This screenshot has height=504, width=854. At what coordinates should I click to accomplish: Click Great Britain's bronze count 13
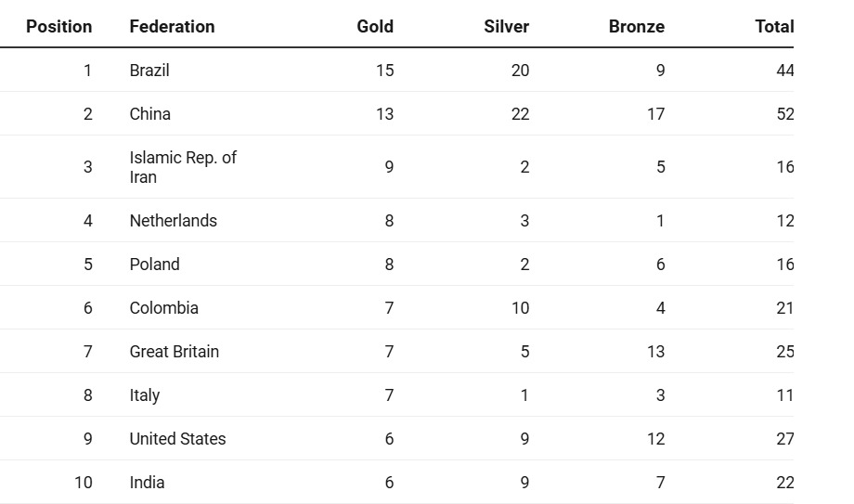tap(655, 352)
